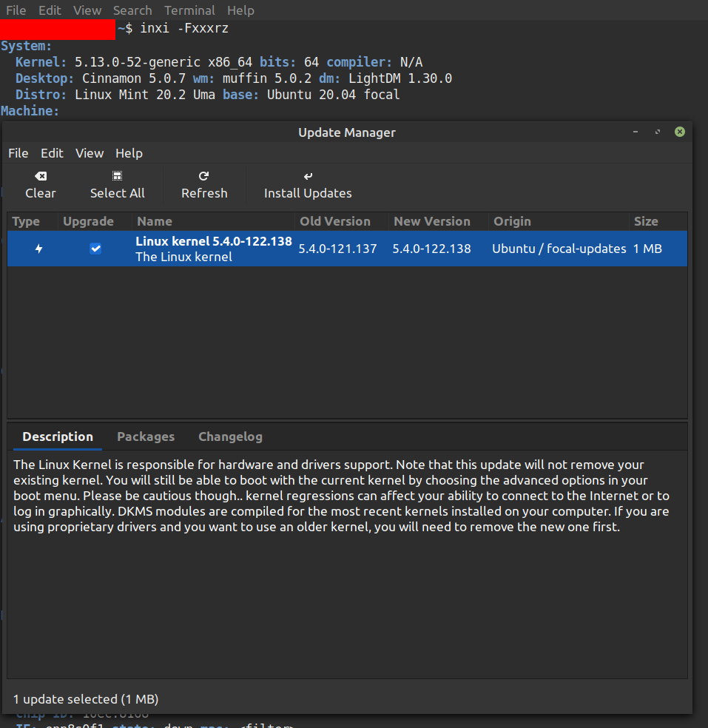This screenshot has width=708, height=728.
Task: Click Ubuntu / focal-updates origin cell
Action: (x=559, y=249)
